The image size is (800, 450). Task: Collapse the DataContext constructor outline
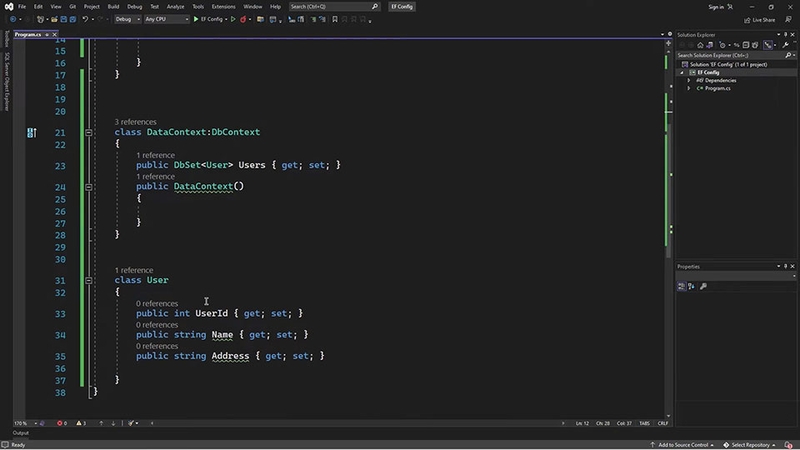point(89,187)
